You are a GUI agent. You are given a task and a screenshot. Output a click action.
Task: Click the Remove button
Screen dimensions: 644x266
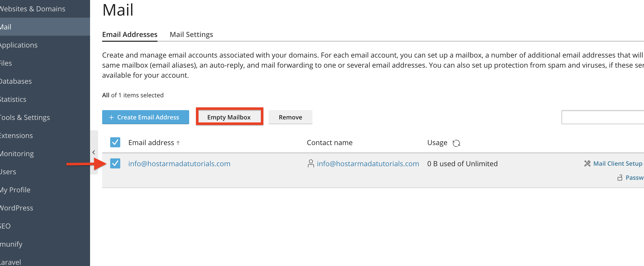(291, 117)
